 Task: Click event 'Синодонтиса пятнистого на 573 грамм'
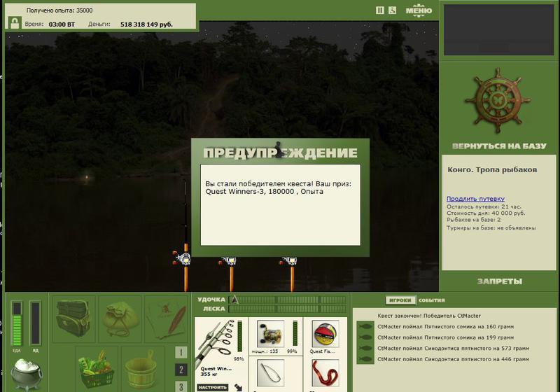(453, 349)
